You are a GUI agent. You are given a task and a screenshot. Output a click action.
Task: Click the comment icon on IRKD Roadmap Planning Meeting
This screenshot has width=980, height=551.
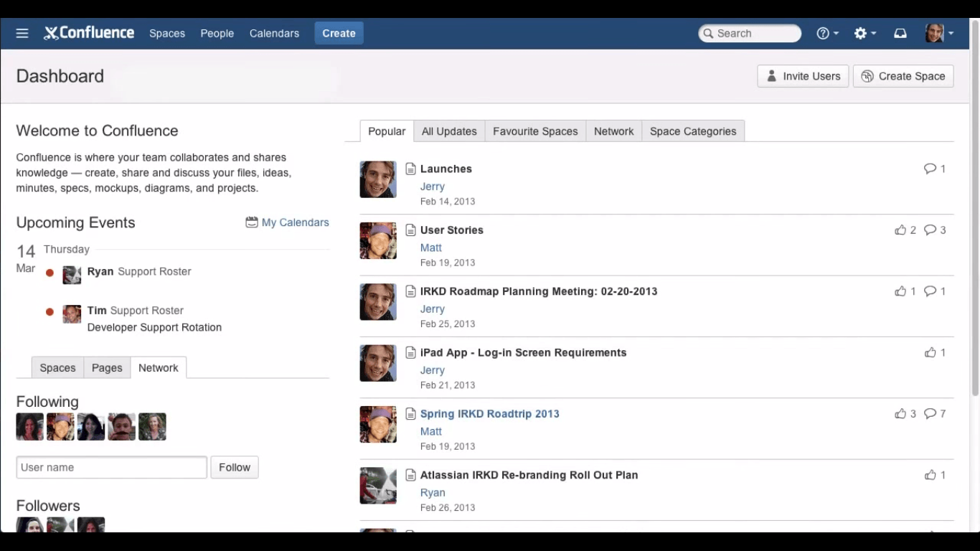pyautogui.click(x=930, y=291)
